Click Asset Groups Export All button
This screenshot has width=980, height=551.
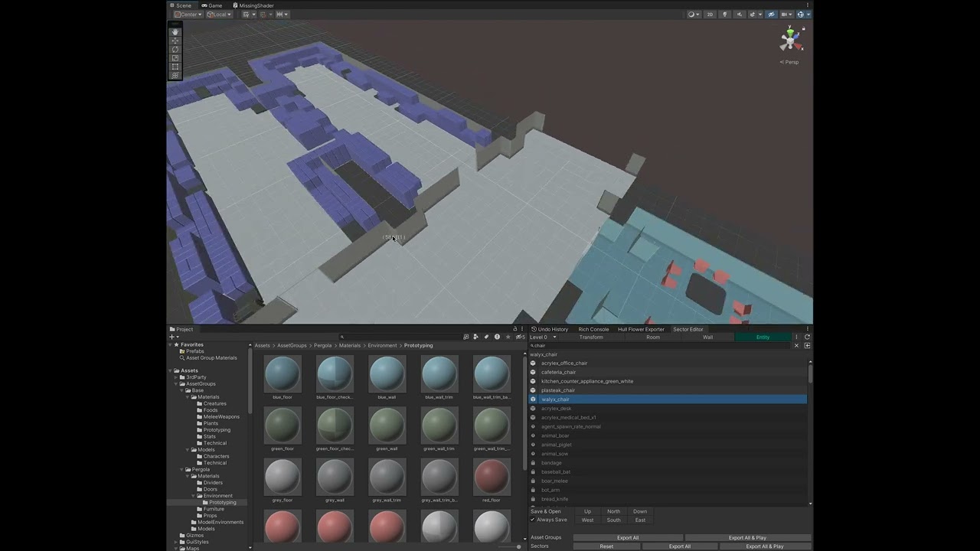tap(628, 537)
